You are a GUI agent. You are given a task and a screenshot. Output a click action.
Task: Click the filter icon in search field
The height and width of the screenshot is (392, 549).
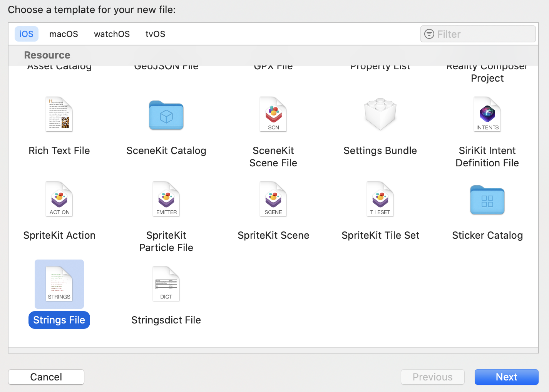point(429,34)
